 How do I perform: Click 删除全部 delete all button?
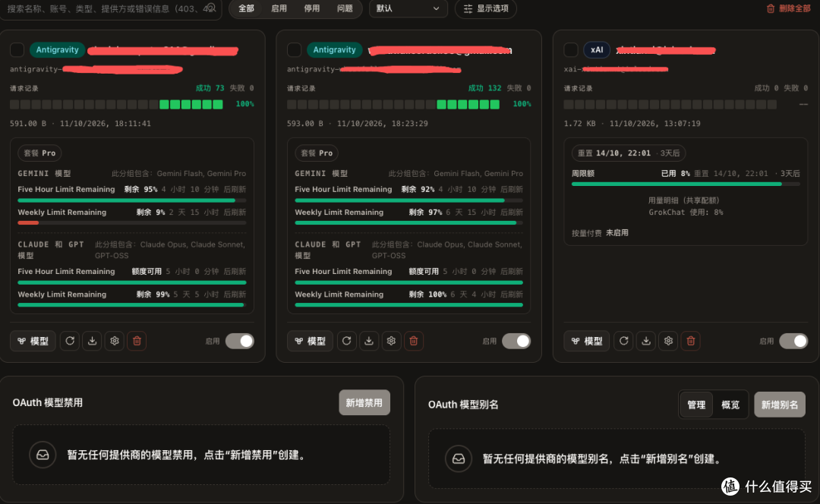point(789,8)
